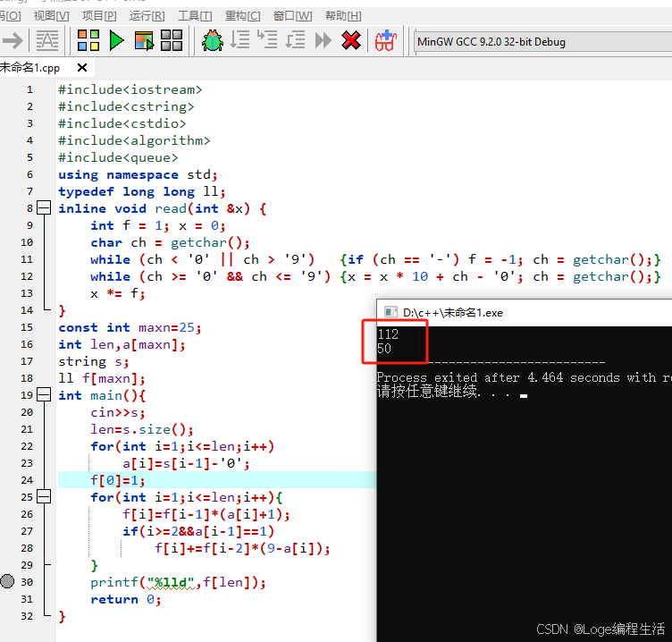Click the console input value 112
The image size is (672, 642).
[x=389, y=334]
